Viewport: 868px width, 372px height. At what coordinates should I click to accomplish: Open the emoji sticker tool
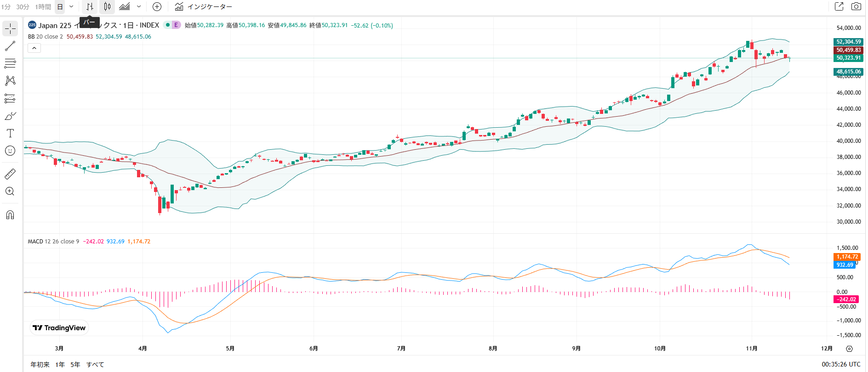(10, 151)
